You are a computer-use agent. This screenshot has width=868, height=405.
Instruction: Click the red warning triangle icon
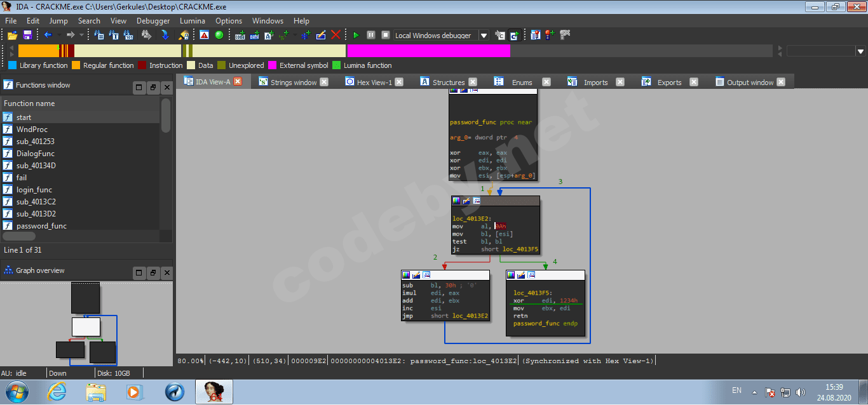coord(204,35)
